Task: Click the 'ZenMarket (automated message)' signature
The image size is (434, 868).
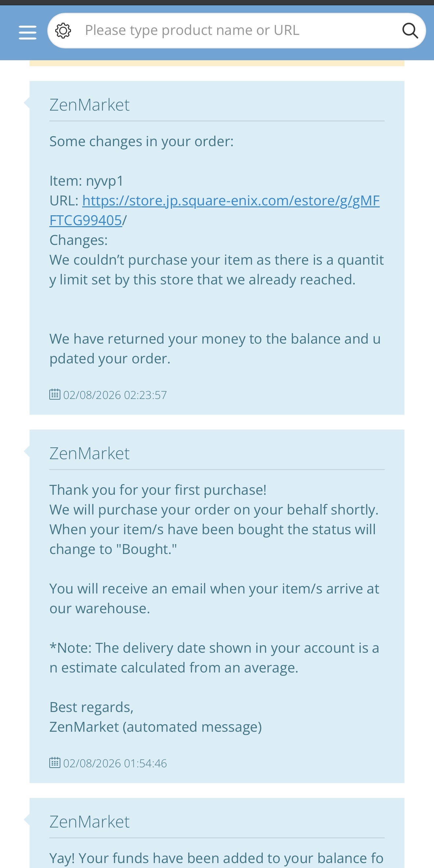Action: (156, 727)
